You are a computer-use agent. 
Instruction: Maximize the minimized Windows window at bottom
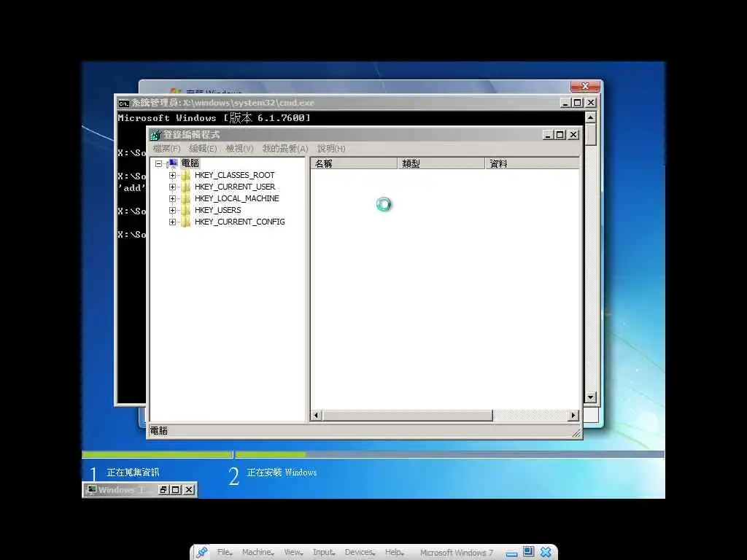pos(176,489)
